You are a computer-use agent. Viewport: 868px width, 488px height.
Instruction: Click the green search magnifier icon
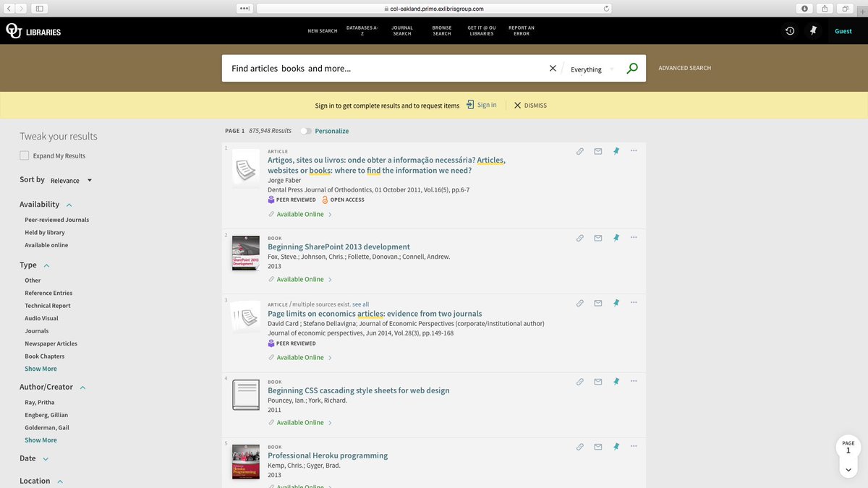pyautogui.click(x=632, y=69)
